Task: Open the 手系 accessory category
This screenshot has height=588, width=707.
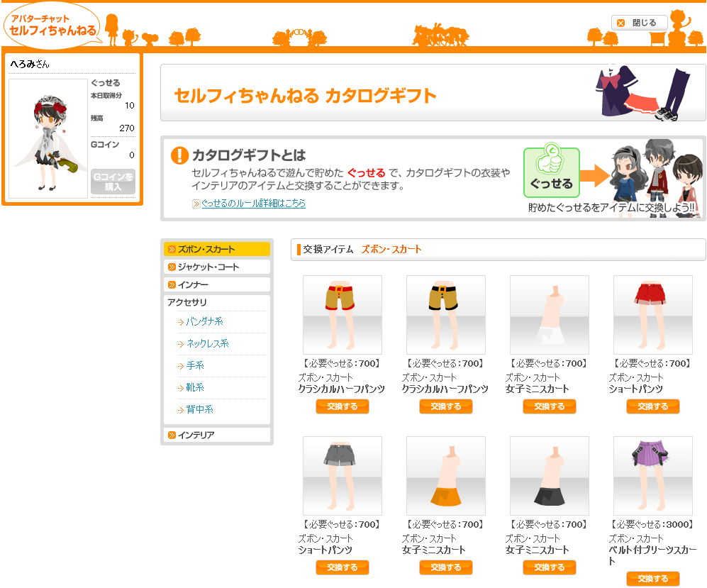Action: (x=195, y=365)
